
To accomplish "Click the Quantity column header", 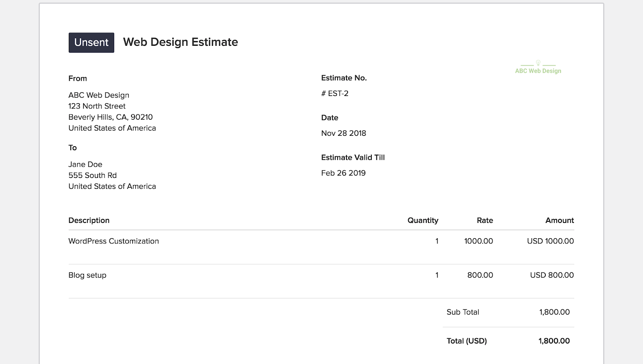I will point(423,220).
